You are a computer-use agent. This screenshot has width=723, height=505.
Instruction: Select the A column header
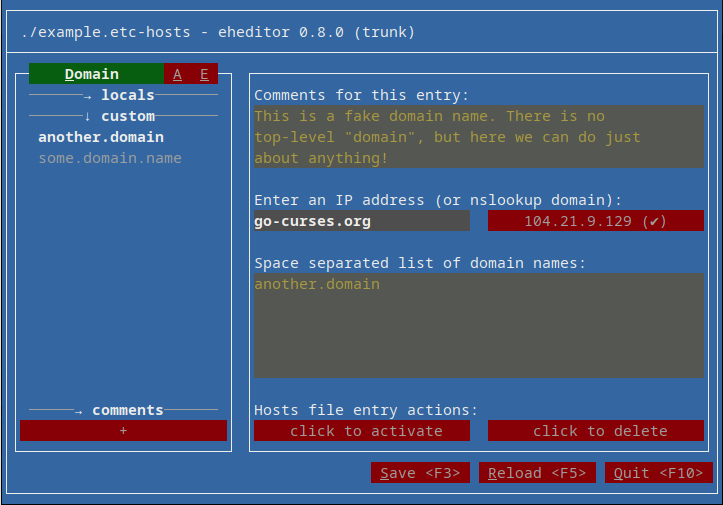click(x=177, y=74)
